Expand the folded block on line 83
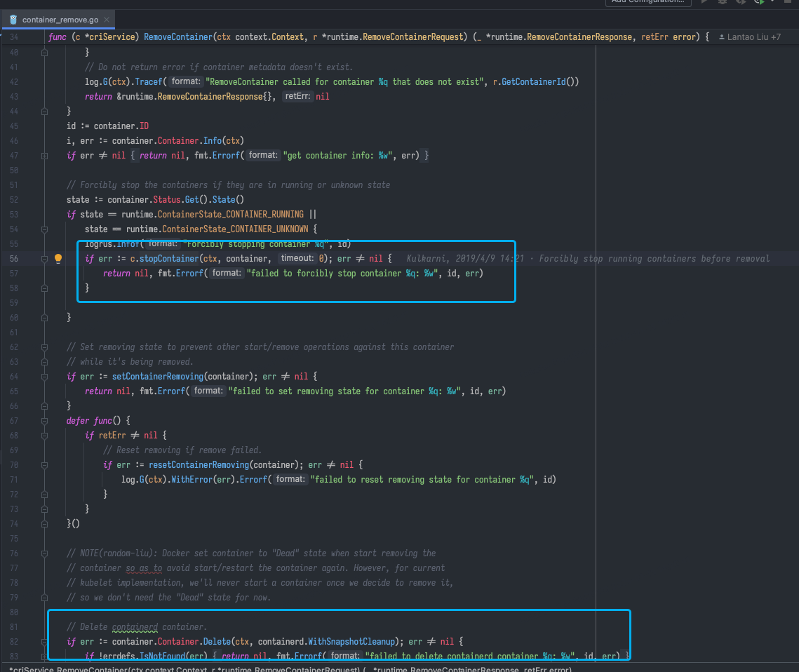This screenshot has width=799, height=672. click(44, 657)
